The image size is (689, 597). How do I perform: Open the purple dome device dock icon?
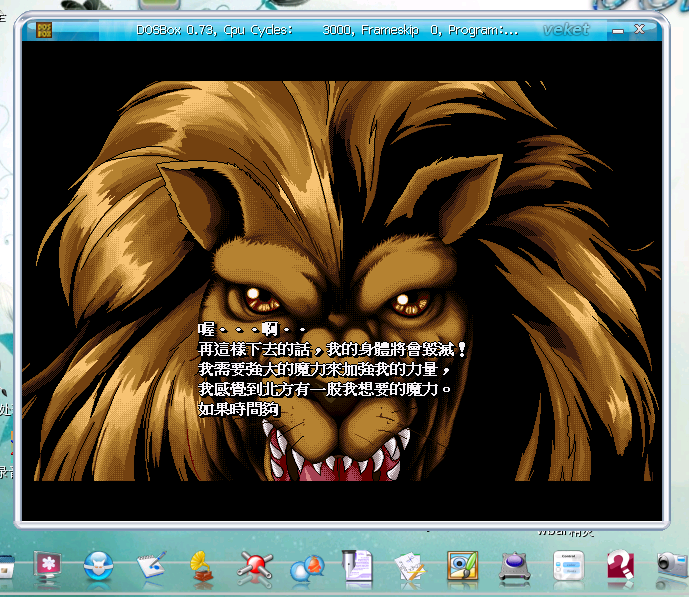tap(514, 566)
